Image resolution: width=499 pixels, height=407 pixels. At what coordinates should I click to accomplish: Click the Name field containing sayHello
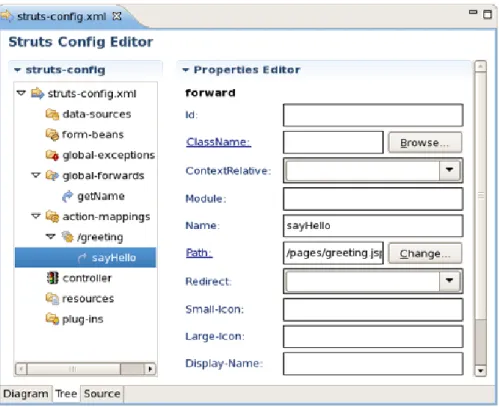click(x=373, y=226)
